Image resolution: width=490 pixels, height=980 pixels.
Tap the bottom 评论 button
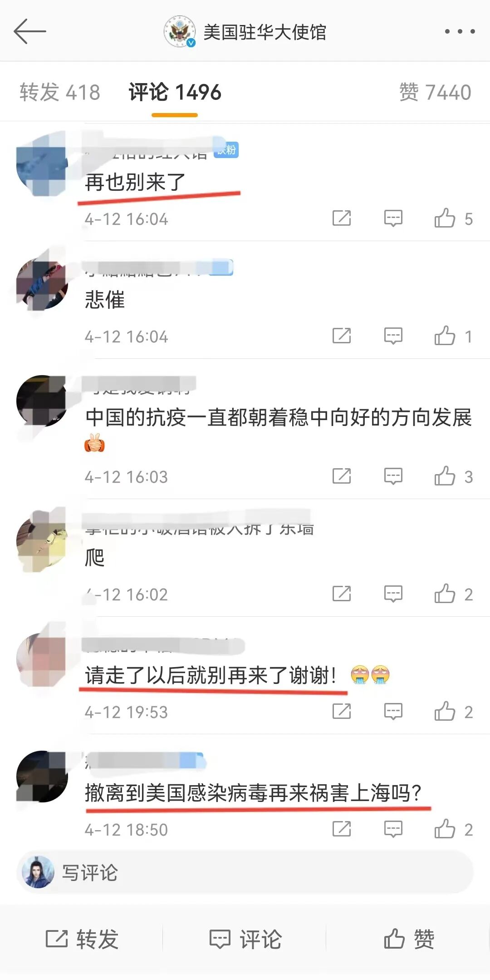pyautogui.click(x=245, y=939)
